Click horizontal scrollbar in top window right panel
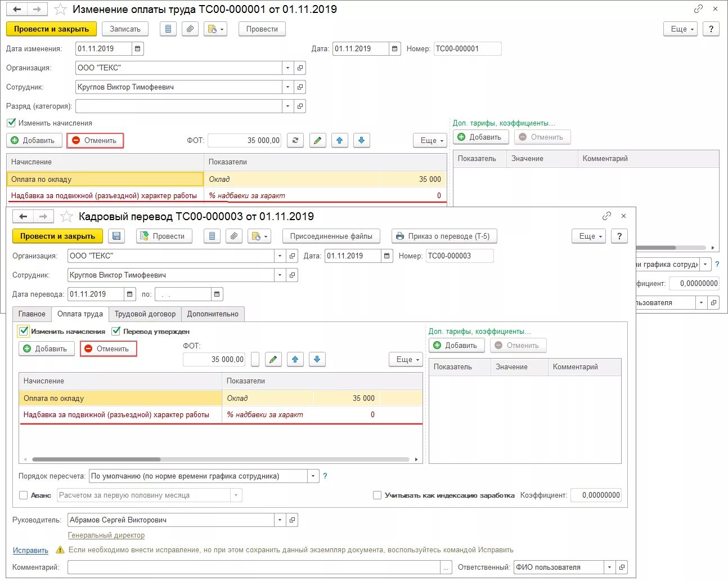This screenshot has width=728, height=581. pos(656,248)
